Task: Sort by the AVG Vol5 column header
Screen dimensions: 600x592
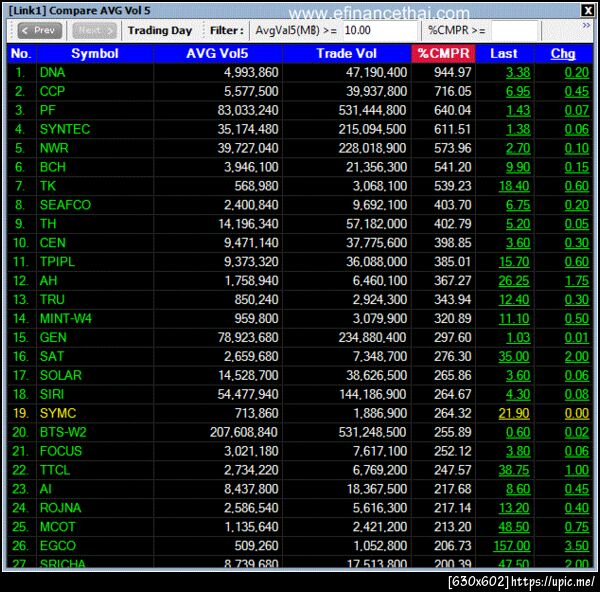Action: point(217,54)
